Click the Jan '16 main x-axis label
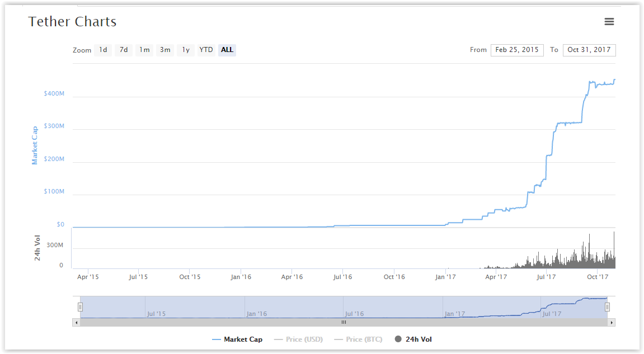 coord(241,277)
